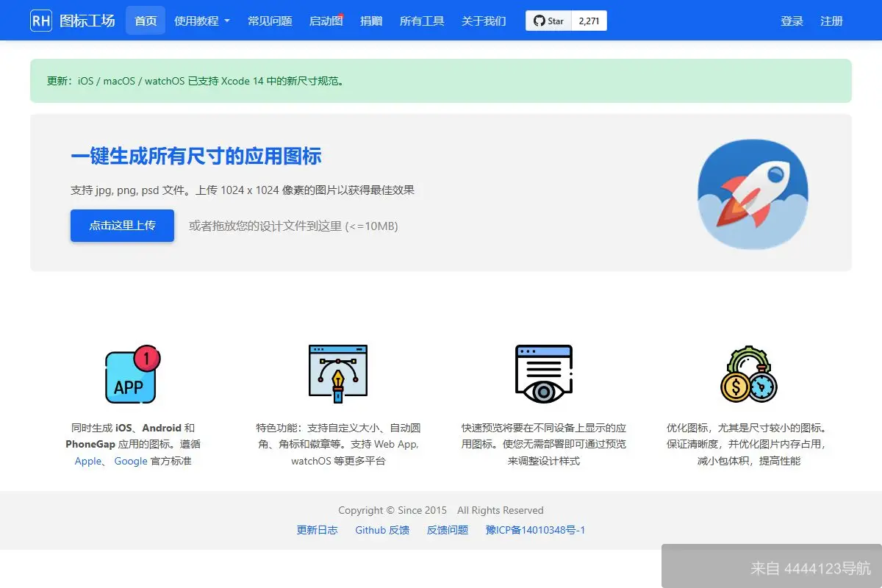
Task: Click the RH logo icon in the navbar
Action: point(40,20)
